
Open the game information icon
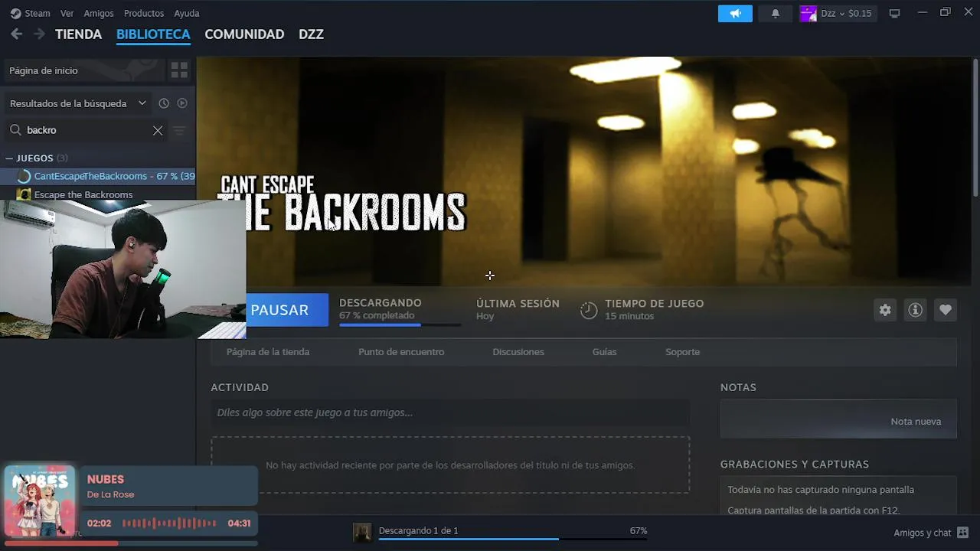tap(915, 310)
